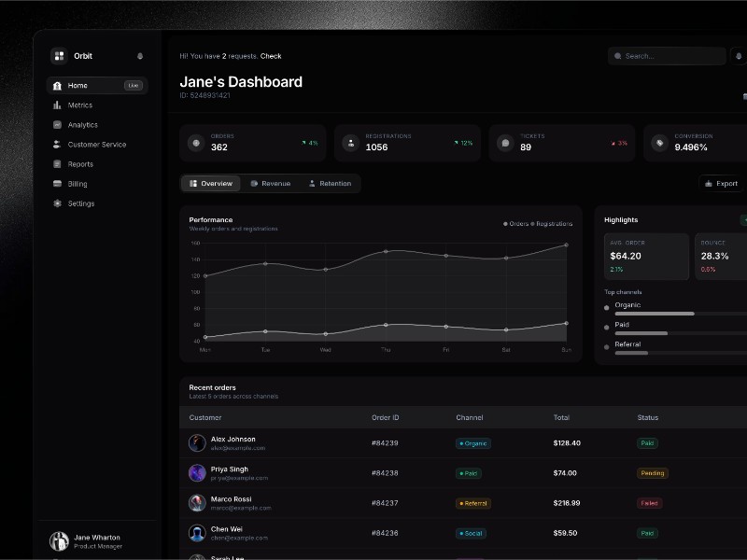
Task: Click the Orders stat card icon
Action: pos(195,143)
